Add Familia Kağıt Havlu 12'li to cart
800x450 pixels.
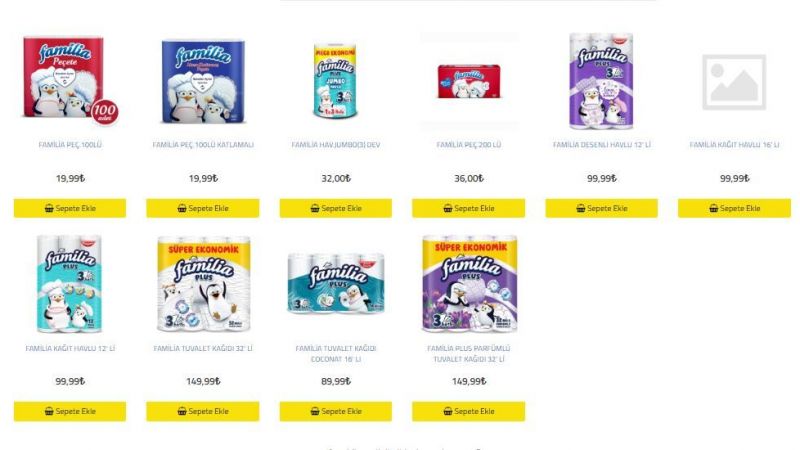[70, 411]
